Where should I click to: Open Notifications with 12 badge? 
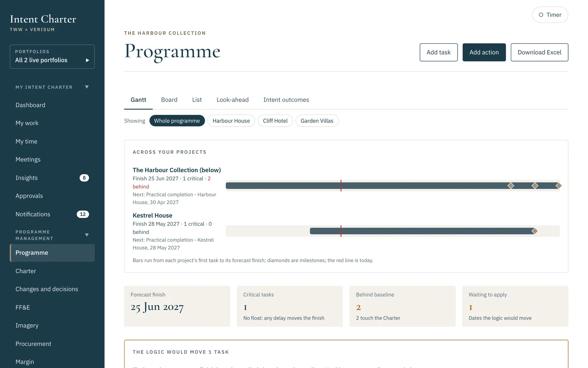tap(52, 214)
